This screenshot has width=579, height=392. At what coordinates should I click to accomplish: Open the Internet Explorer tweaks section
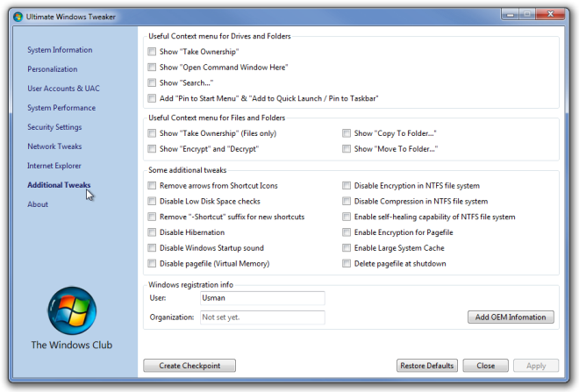[54, 166]
